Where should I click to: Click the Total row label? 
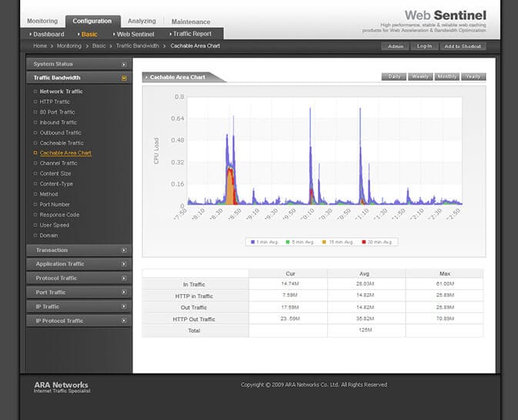coord(194,331)
